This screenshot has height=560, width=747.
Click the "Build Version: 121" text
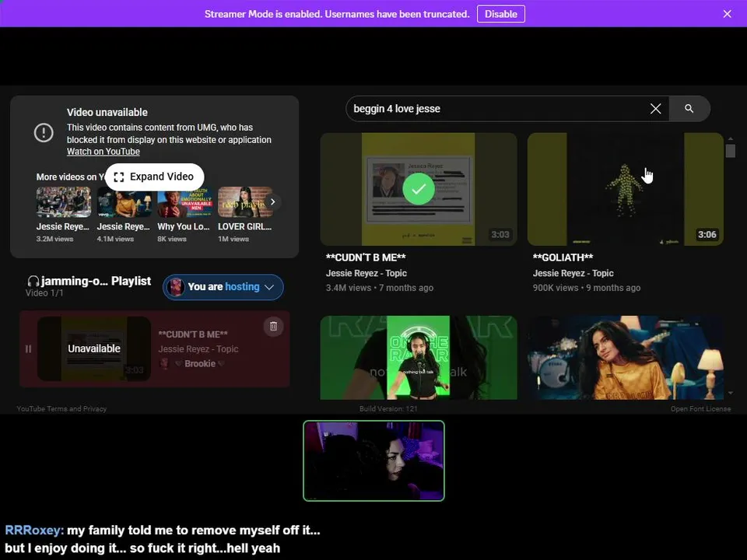point(388,408)
